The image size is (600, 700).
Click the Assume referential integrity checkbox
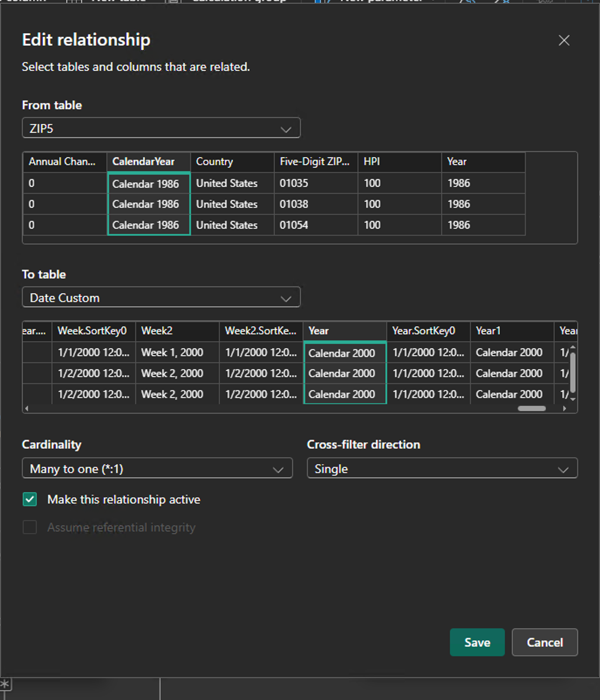point(30,527)
